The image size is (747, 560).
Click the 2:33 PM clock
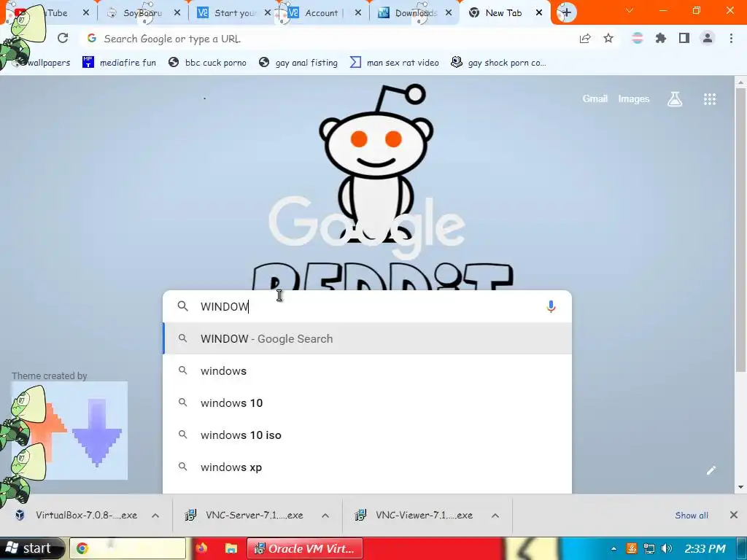click(x=705, y=548)
